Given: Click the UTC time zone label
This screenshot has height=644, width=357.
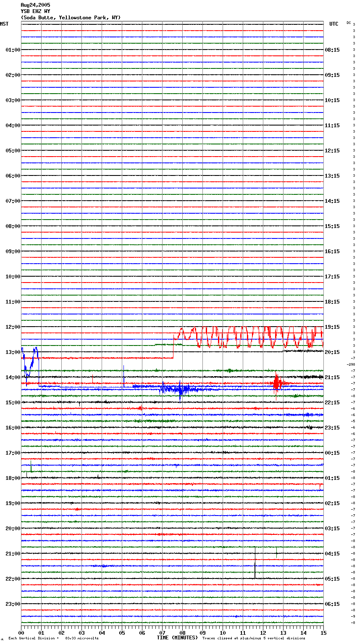Looking at the screenshot, I should pyautogui.click(x=334, y=24).
